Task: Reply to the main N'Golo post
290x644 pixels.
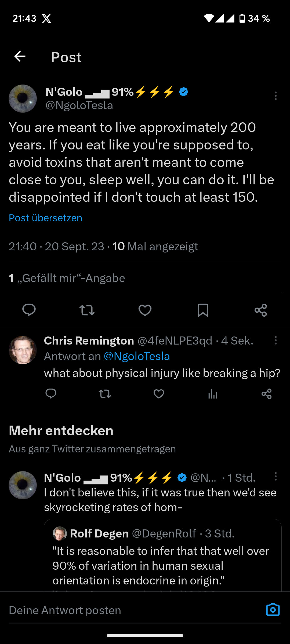Action: (x=29, y=310)
